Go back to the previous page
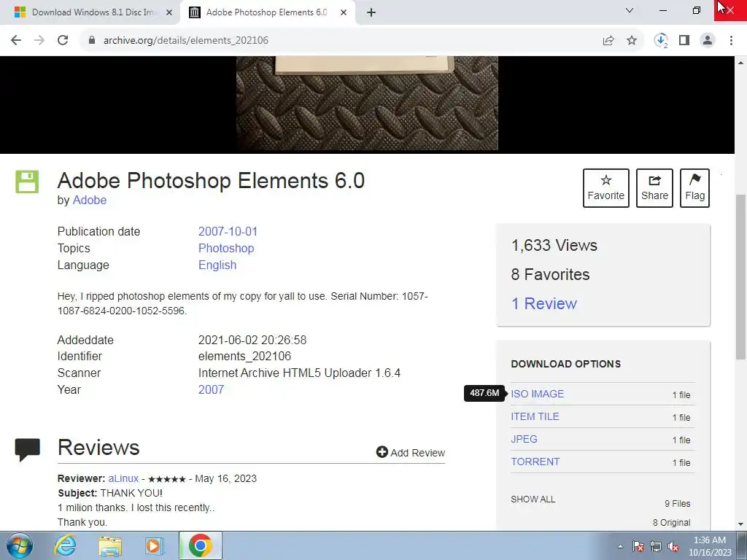Image resolution: width=747 pixels, height=560 pixels. click(16, 41)
